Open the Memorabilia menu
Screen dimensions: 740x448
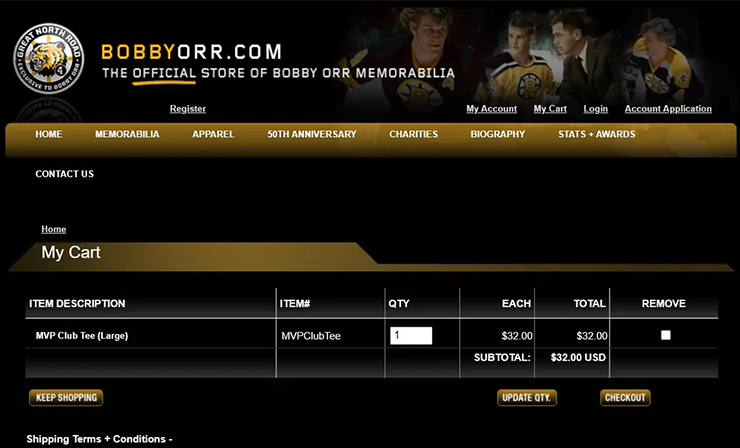coord(127,134)
